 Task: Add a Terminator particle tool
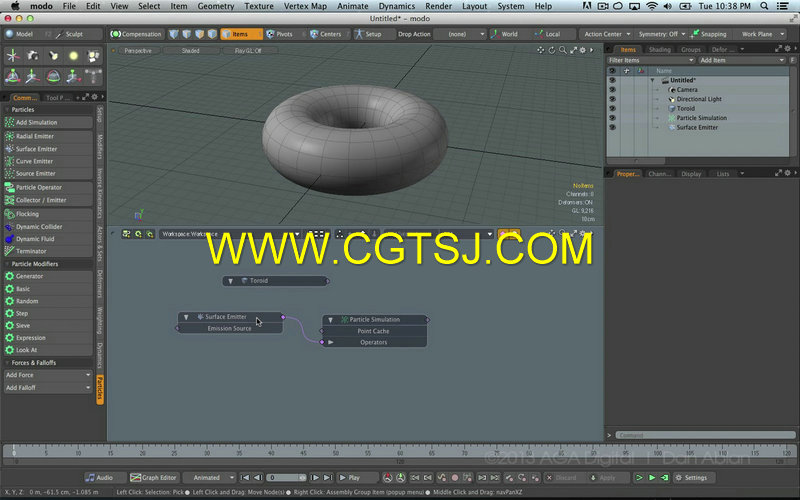(48, 251)
